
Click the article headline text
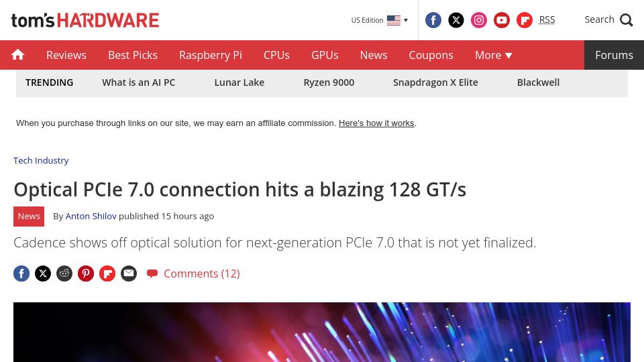[240, 190]
